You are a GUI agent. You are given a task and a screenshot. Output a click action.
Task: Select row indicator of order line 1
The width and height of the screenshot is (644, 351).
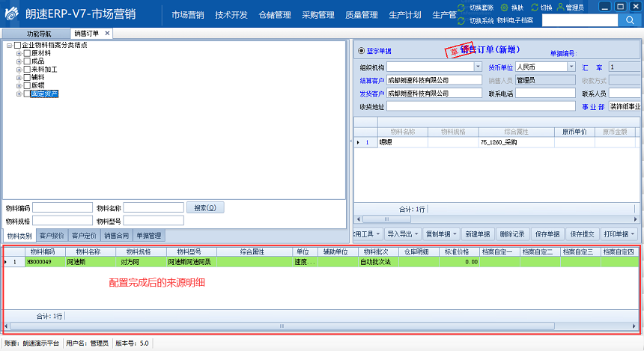point(365,142)
